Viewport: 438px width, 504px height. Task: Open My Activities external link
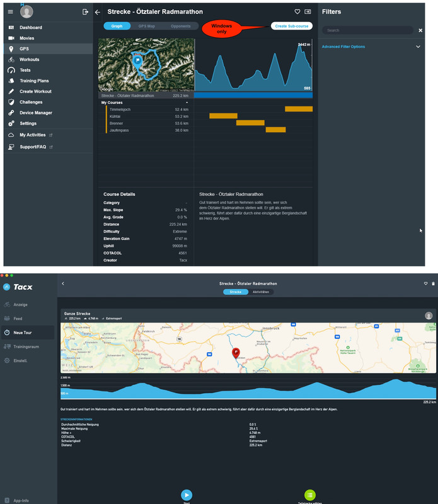[49, 135]
